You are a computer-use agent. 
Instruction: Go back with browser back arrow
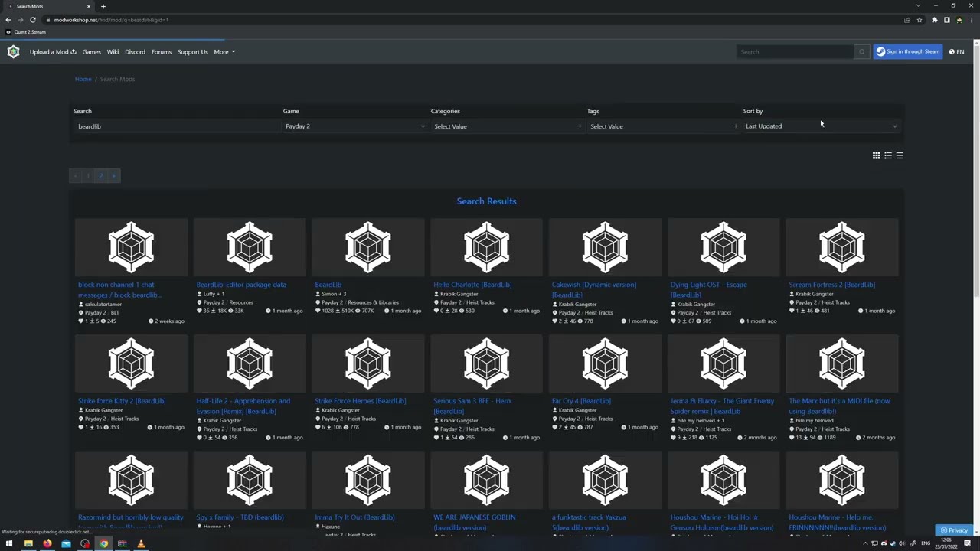coord(8,20)
